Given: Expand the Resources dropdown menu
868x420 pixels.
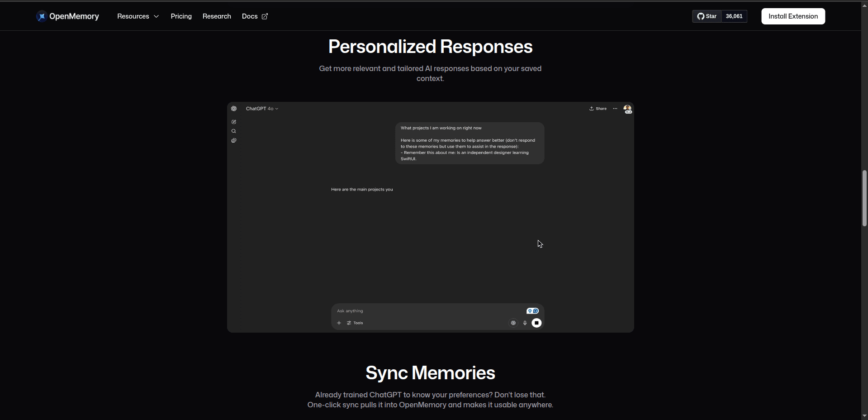Looking at the screenshot, I should 138,16.
